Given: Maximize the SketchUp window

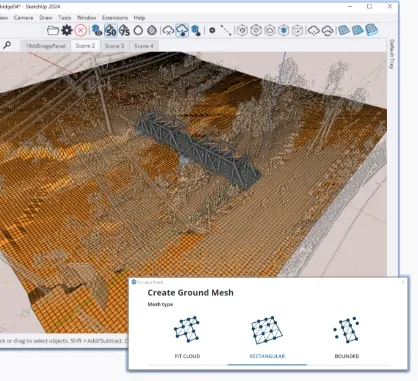Looking at the screenshot, I should click(369, 6).
